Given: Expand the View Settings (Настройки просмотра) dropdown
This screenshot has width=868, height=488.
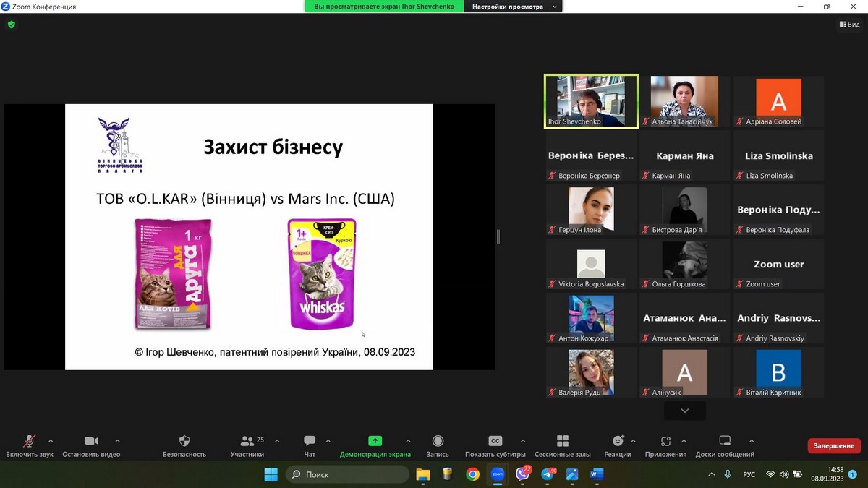Looking at the screenshot, I should (x=514, y=7).
